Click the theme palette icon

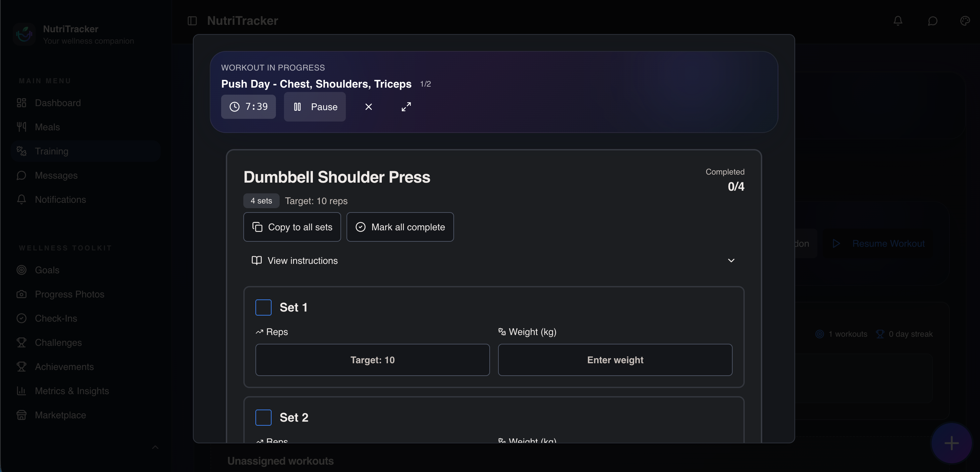click(965, 20)
